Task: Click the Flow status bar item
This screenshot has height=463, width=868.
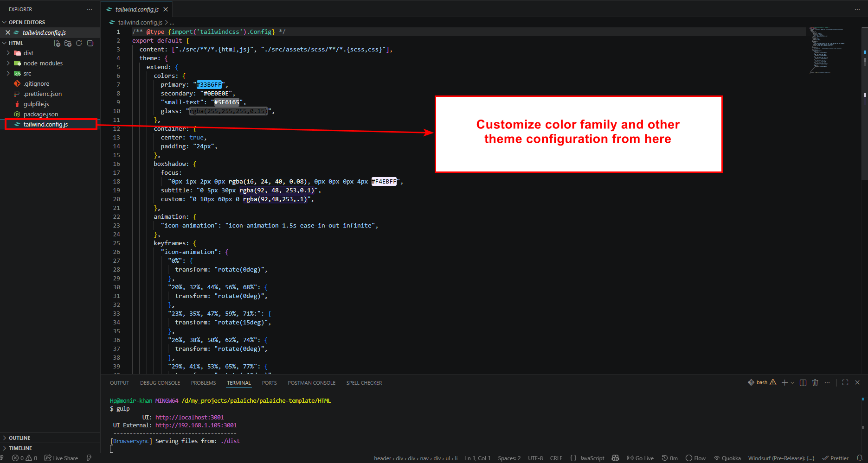Action: pos(696,458)
